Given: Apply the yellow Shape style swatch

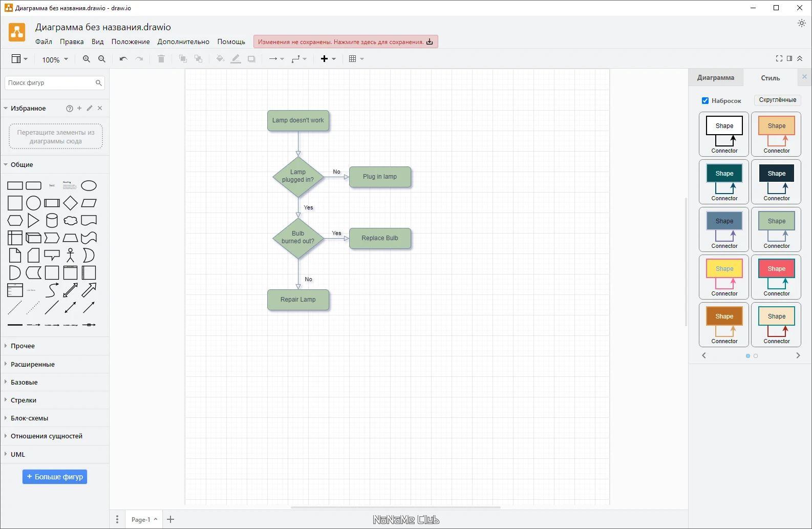Looking at the screenshot, I should point(724,268).
